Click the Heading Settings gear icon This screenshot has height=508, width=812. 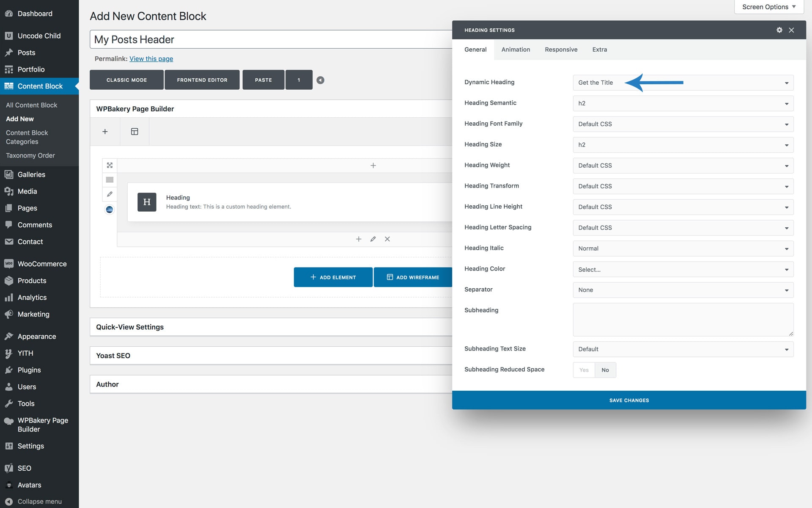(779, 30)
